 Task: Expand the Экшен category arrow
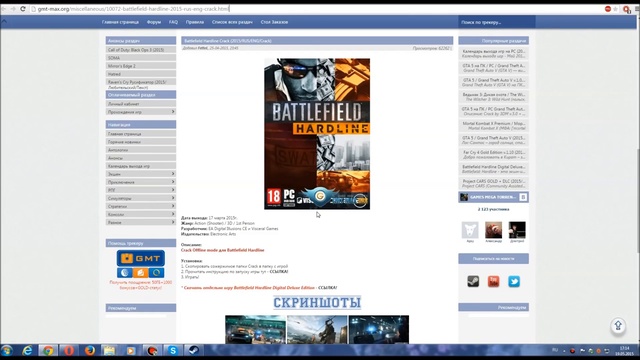click(173, 174)
